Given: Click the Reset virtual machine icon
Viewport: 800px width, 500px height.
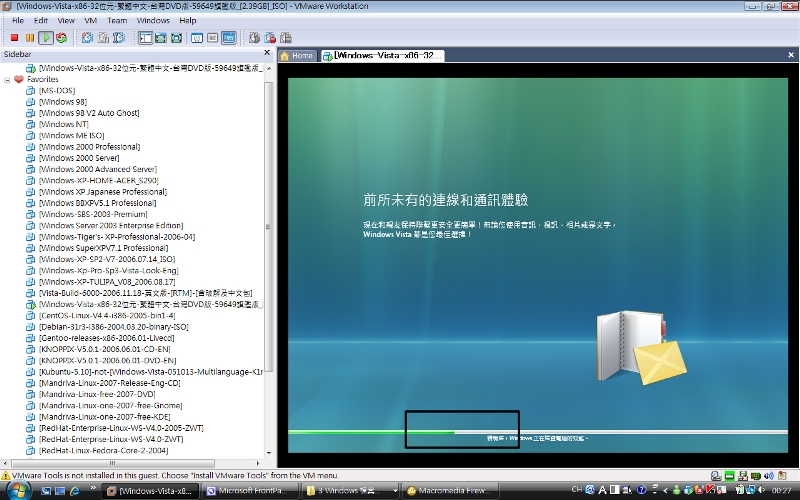Looking at the screenshot, I should point(62,38).
